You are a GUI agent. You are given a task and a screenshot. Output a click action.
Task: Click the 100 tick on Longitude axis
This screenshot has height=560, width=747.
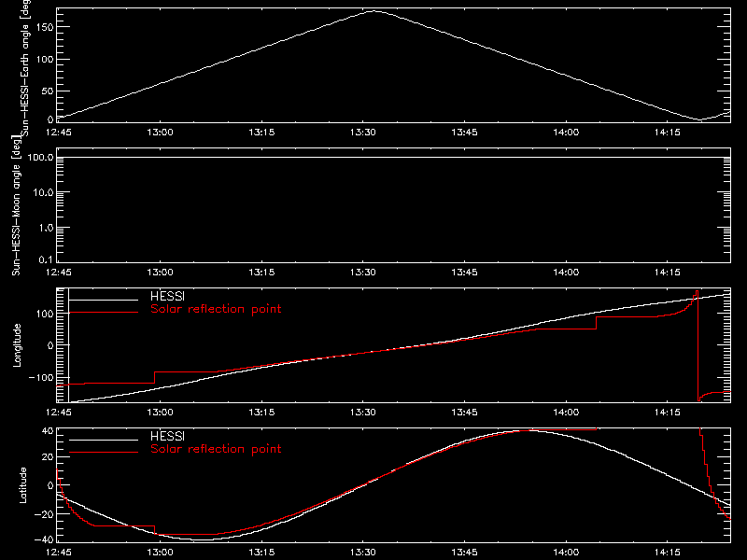(x=44, y=314)
